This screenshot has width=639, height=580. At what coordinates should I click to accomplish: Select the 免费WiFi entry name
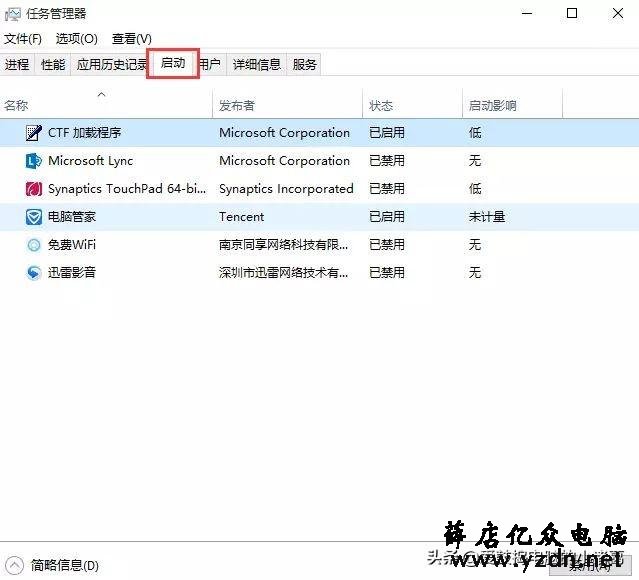point(72,245)
